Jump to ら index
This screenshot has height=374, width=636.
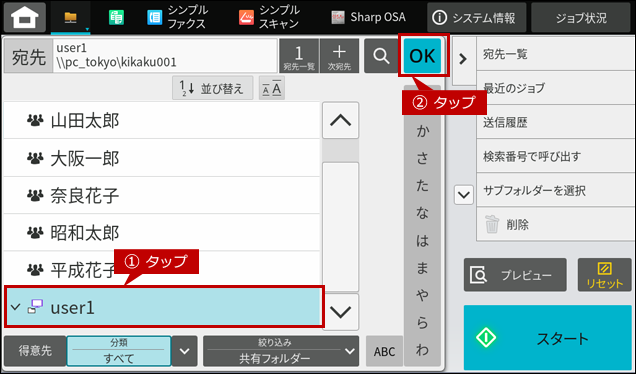(422, 323)
